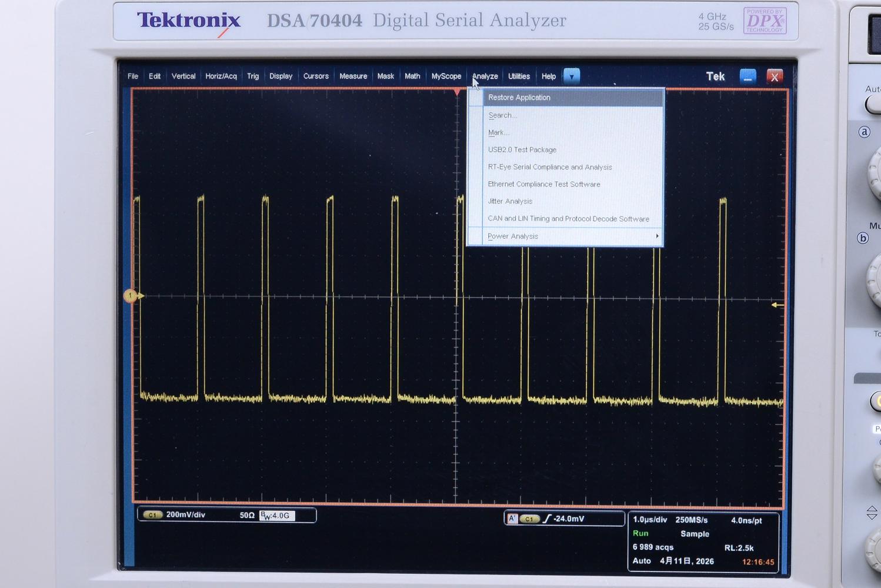Click the 12:16:45 clock readout
The image size is (881, 588).
[758, 562]
